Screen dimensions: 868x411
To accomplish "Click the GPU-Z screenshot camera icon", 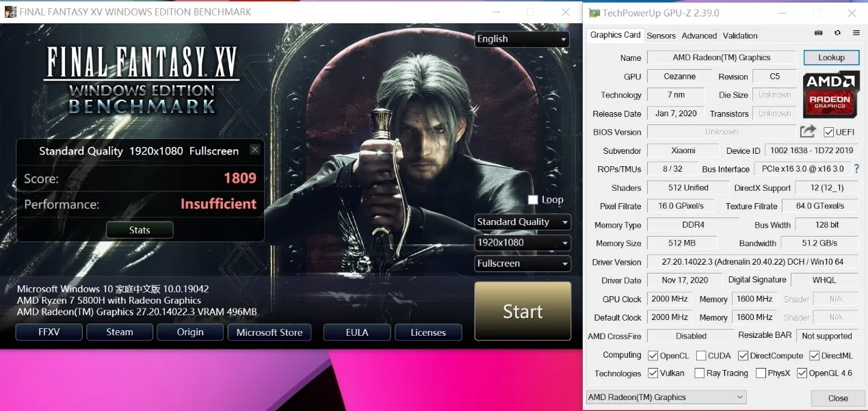I will [x=819, y=33].
